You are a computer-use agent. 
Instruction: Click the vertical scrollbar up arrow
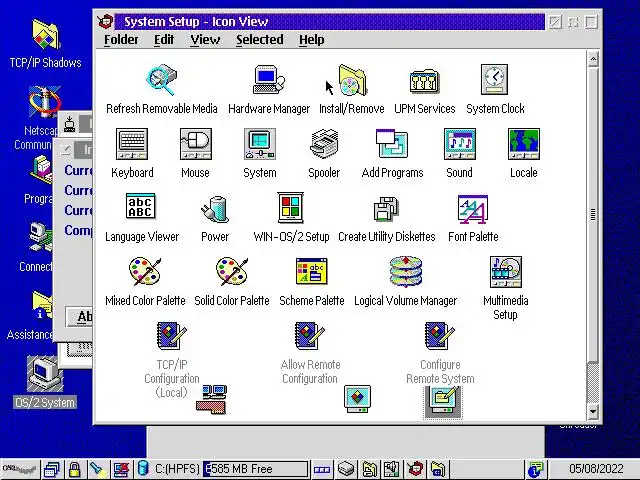(x=593, y=59)
